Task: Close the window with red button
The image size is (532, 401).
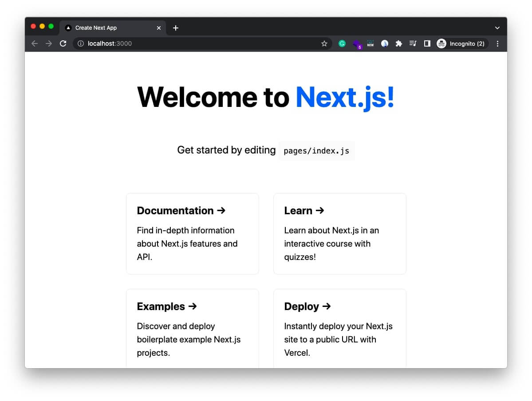Action: coord(33,26)
